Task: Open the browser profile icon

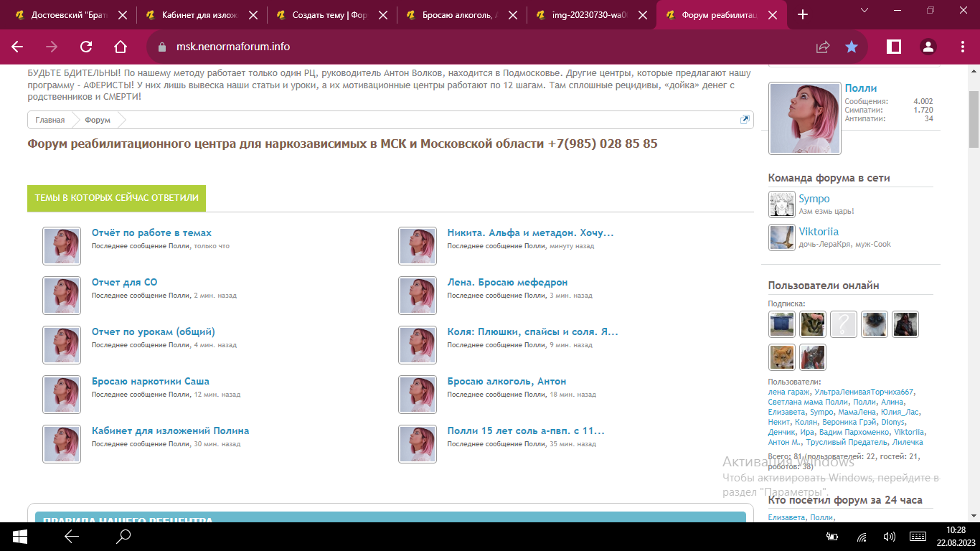Action: pos(928,47)
